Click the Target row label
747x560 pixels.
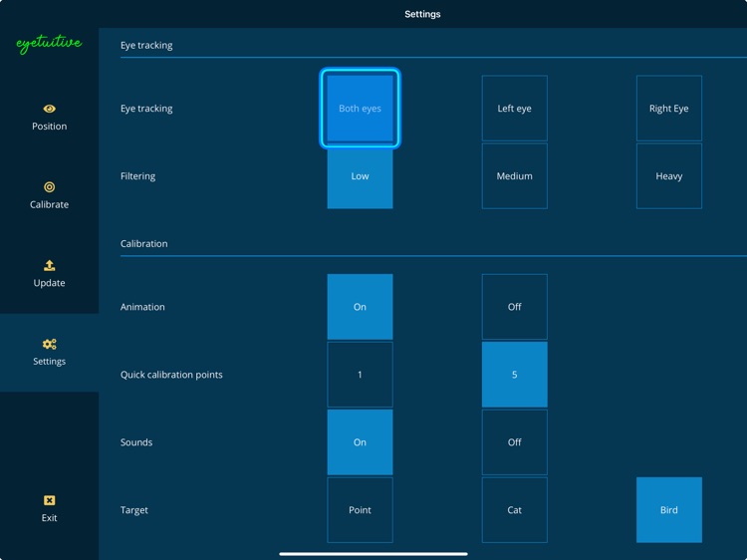click(x=133, y=509)
